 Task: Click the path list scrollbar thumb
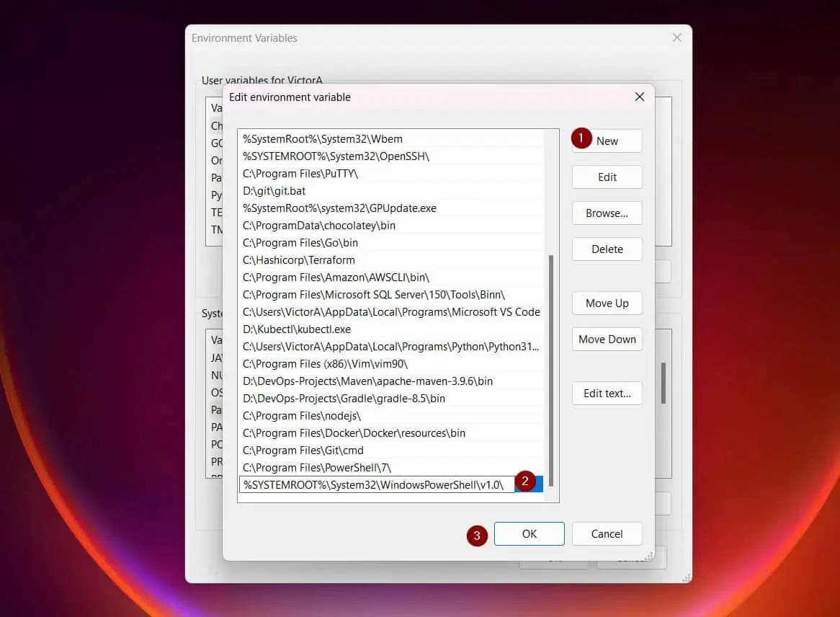tap(550, 370)
